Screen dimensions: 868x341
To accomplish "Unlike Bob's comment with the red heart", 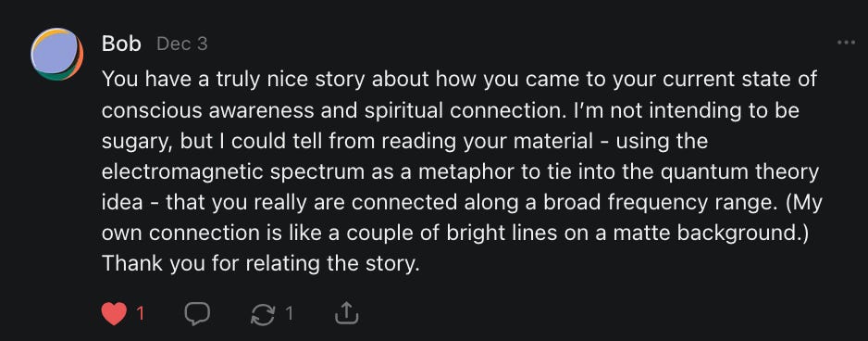I will (x=114, y=314).
